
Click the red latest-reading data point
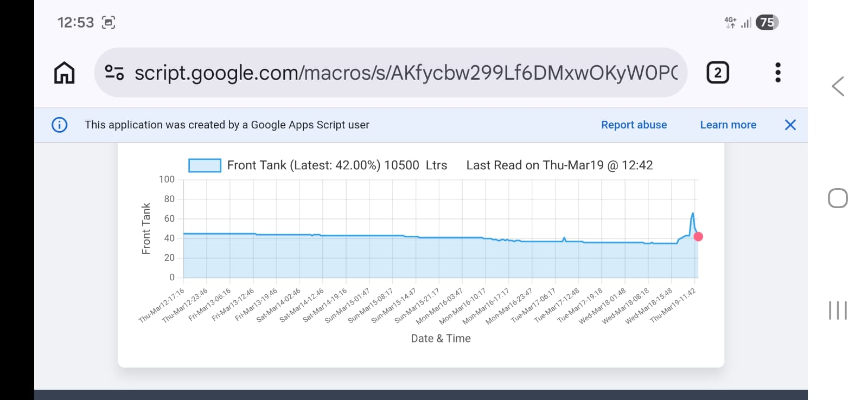coord(698,236)
